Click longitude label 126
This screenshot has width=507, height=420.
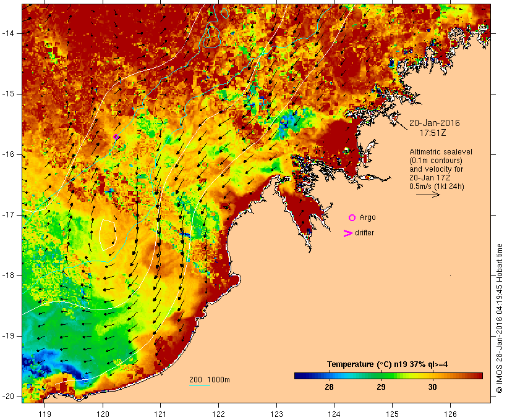(x=450, y=414)
